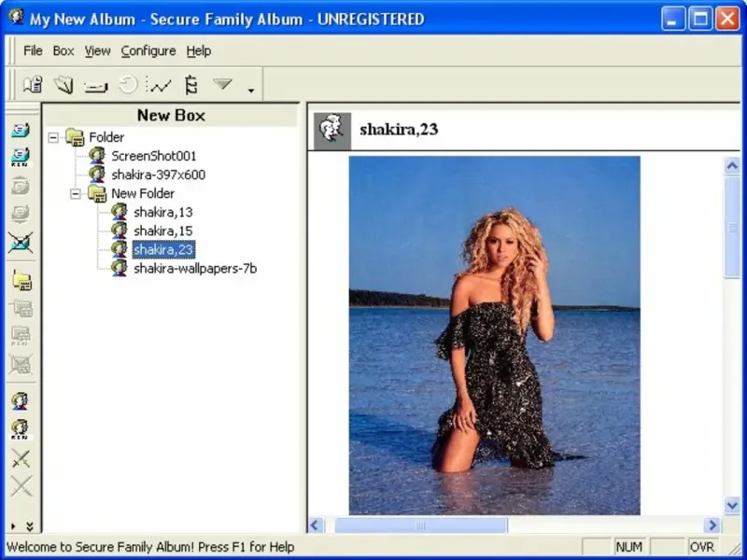Click the cyan box REN sidebar icon
Image resolution: width=747 pixels, height=560 pixels.
(21, 158)
